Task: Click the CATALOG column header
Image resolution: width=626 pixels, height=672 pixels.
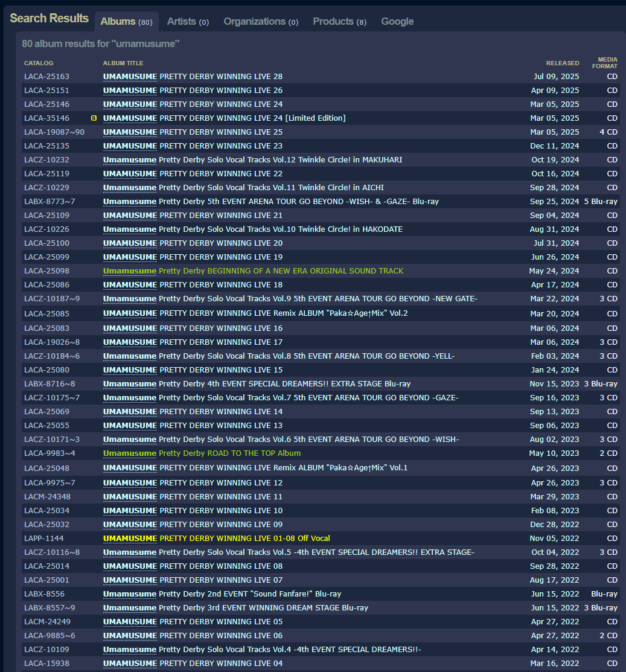Action: [x=39, y=63]
